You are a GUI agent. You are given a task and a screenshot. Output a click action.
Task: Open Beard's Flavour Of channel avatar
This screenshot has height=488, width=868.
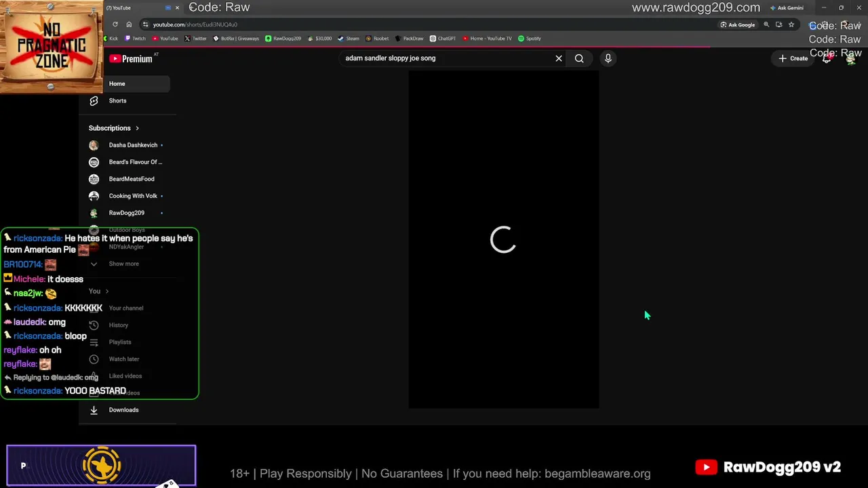tap(94, 162)
